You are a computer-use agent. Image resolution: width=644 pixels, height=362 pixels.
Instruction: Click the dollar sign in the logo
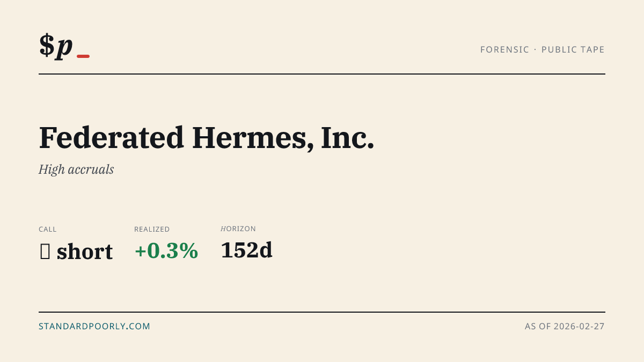click(x=47, y=46)
